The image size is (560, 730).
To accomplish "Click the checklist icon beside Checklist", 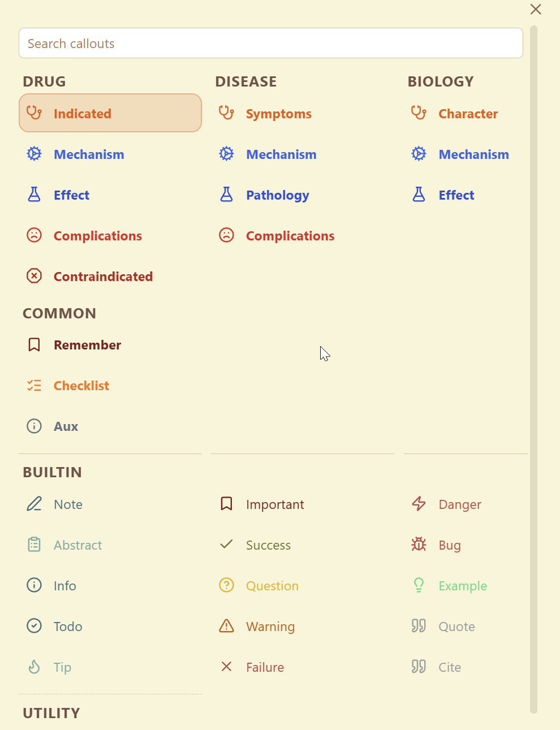I will coord(34,385).
